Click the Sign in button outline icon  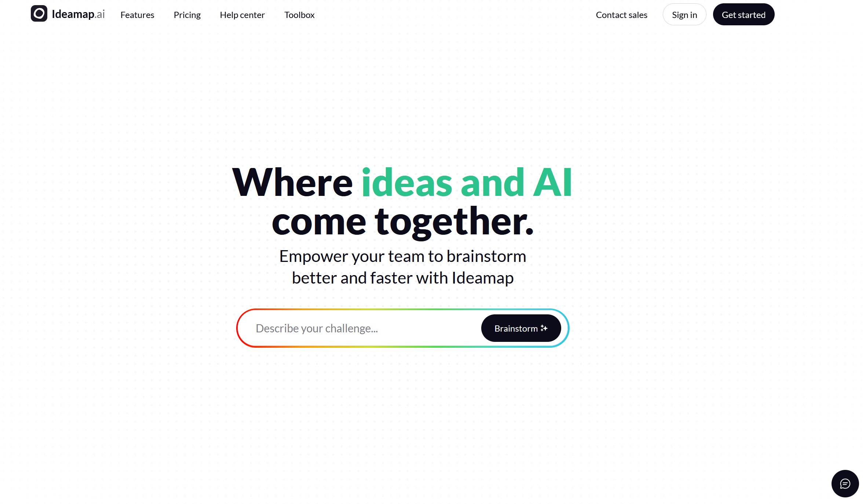point(684,14)
